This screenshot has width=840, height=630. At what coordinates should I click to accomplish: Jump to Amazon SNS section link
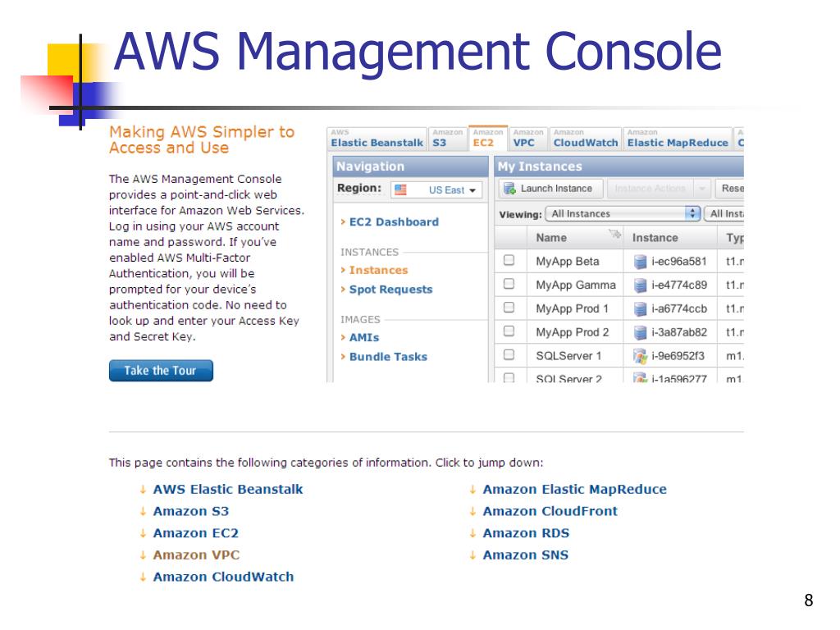coord(526,555)
